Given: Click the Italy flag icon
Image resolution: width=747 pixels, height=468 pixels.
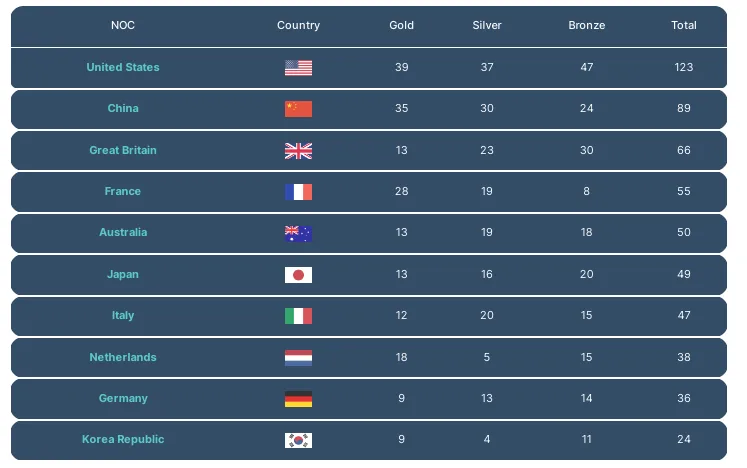Looking at the screenshot, I should pos(298,316).
